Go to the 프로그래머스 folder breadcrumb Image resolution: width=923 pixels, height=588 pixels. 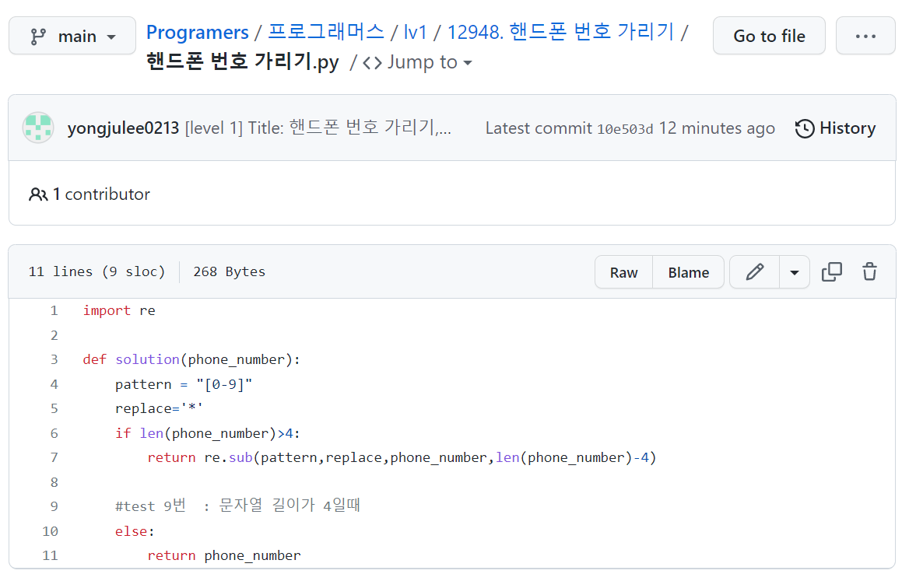(x=325, y=32)
